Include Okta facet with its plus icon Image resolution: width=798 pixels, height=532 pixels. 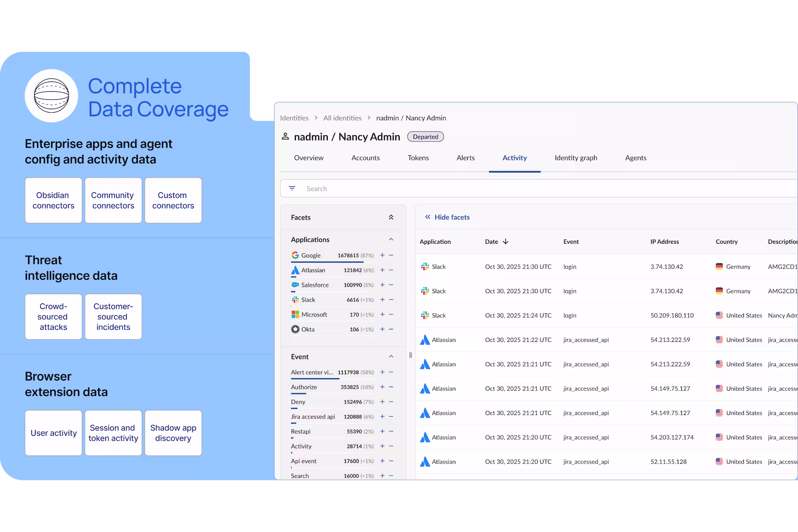(x=382, y=329)
